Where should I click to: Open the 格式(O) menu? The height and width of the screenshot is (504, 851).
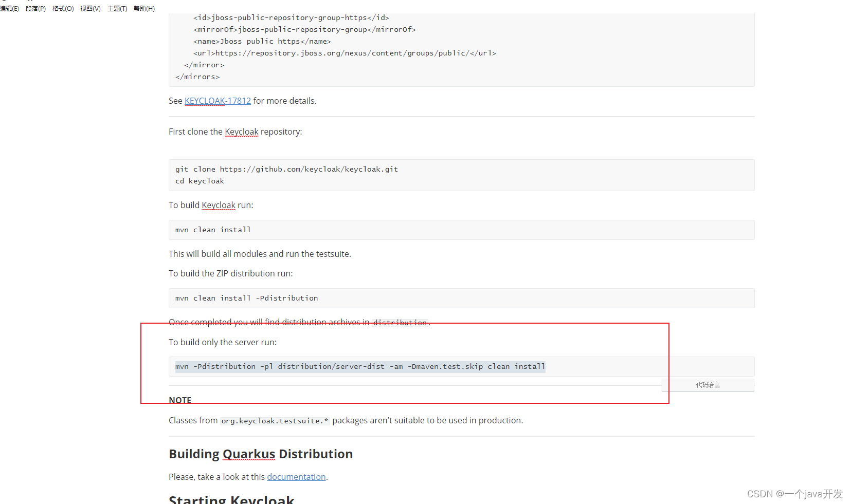pyautogui.click(x=62, y=8)
